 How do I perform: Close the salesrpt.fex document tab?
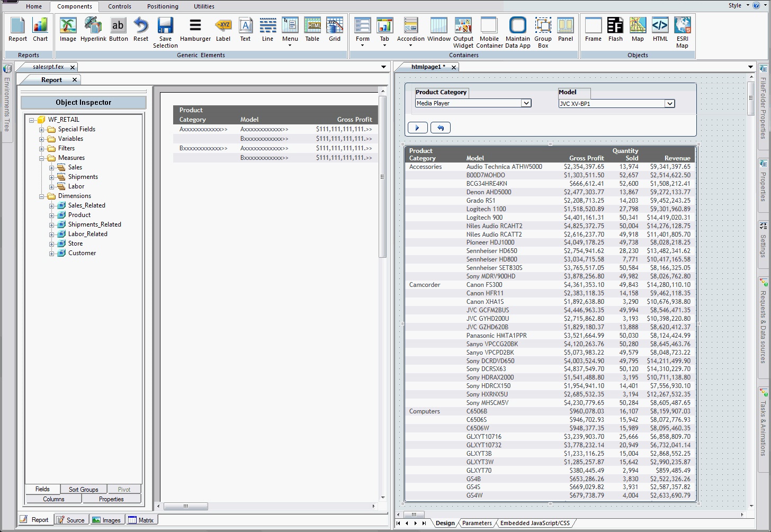(x=73, y=67)
